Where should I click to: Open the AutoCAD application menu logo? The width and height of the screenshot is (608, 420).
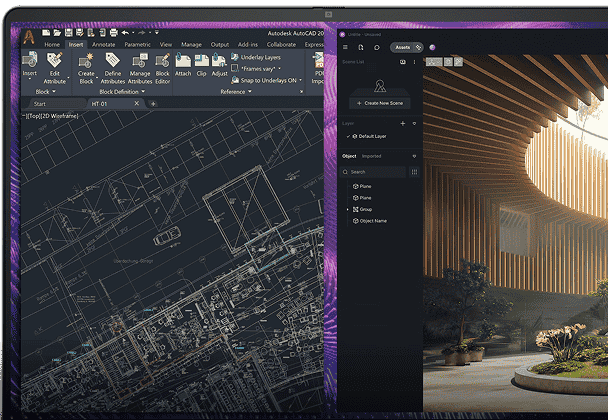pyautogui.click(x=29, y=37)
